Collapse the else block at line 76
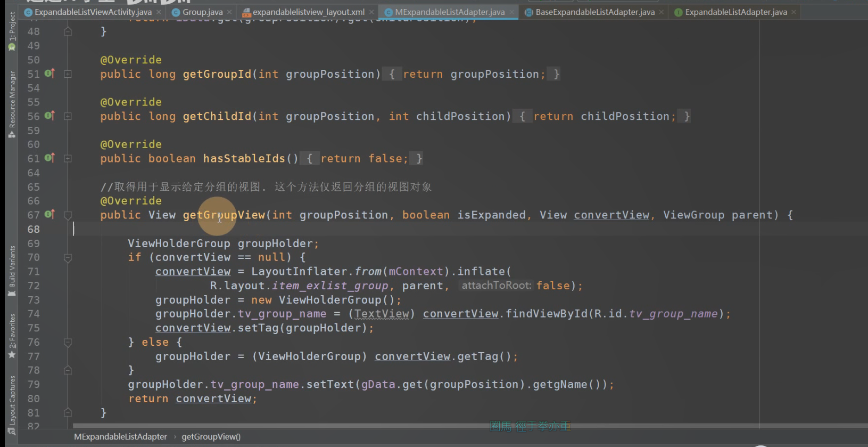This screenshot has height=447, width=868. coord(68,343)
